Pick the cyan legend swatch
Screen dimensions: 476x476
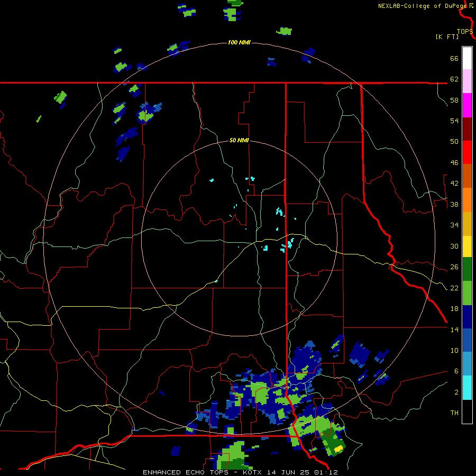[467, 388]
